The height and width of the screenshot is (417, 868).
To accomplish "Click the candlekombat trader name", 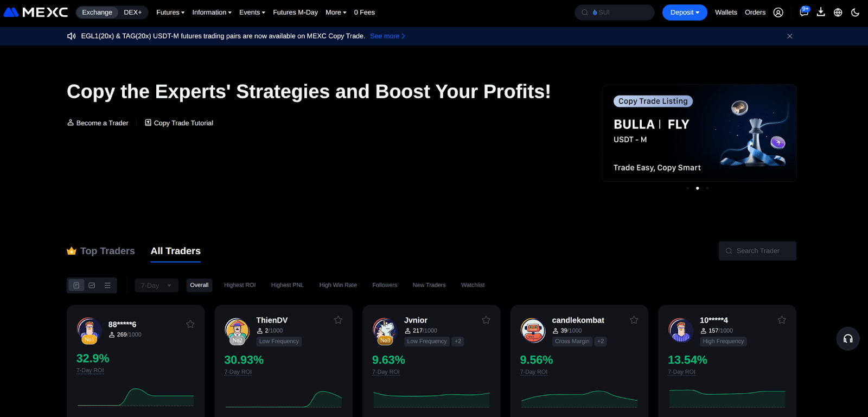I will coord(578,320).
